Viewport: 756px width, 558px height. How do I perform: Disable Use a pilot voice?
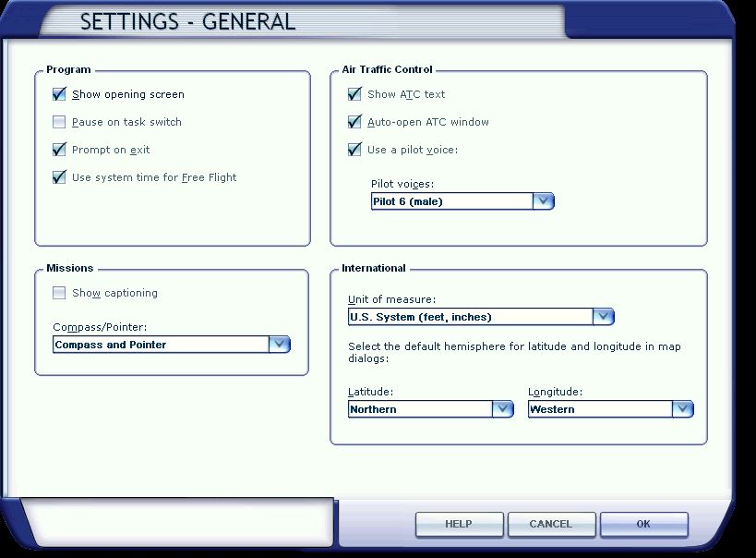354,150
